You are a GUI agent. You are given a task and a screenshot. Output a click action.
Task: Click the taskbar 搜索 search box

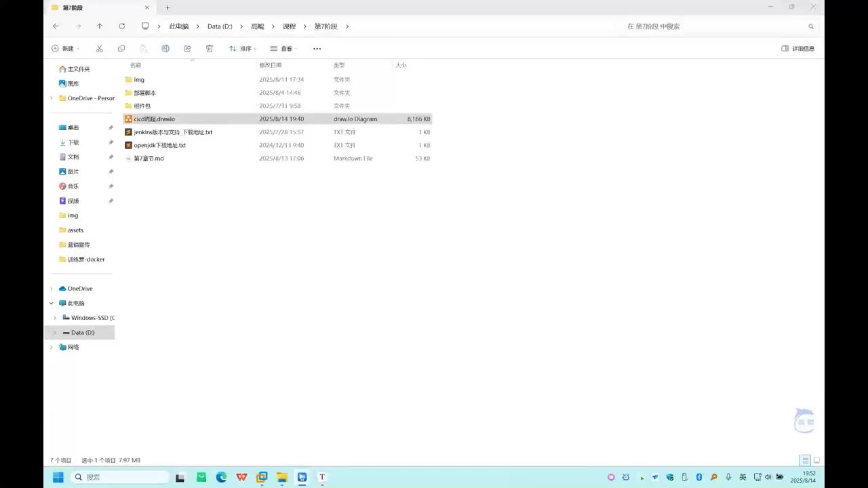coord(120,477)
